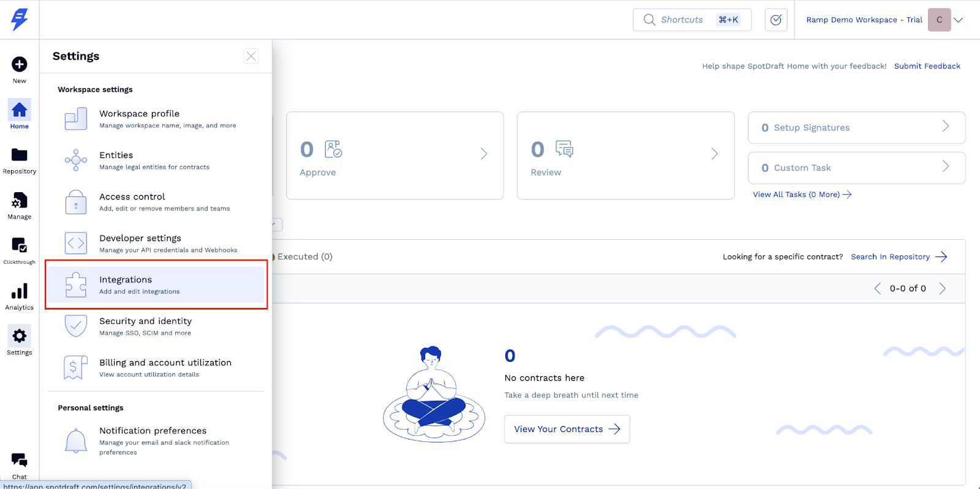
Task: Click the Entities network icon
Action: point(76,160)
